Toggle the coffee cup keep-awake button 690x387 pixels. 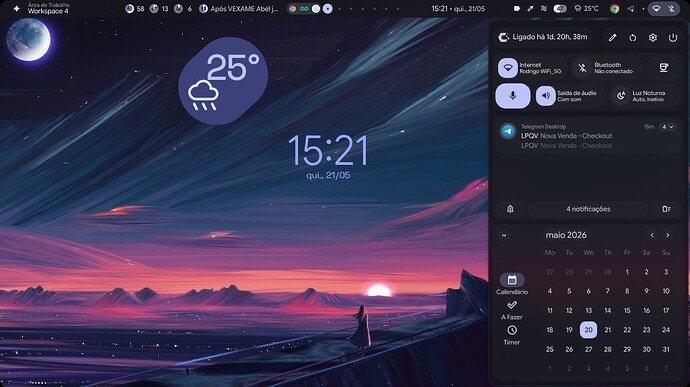pyautogui.click(x=664, y=68)
